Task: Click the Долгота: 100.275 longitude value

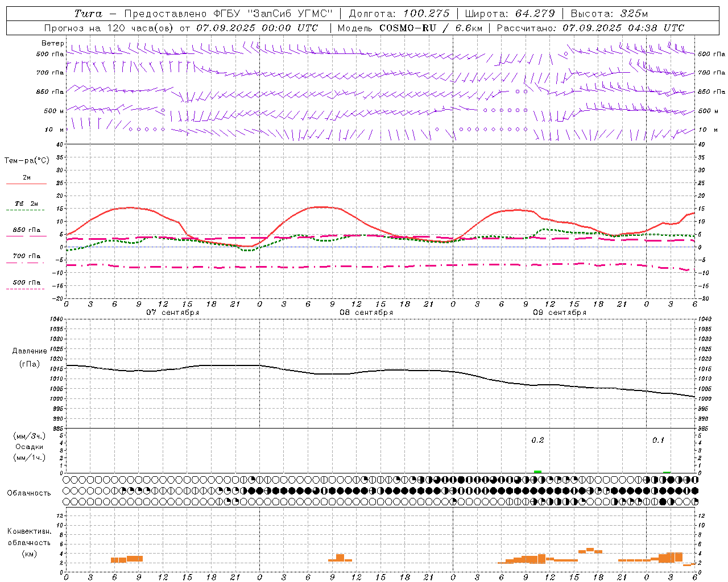Action: (x=399, y=14)
